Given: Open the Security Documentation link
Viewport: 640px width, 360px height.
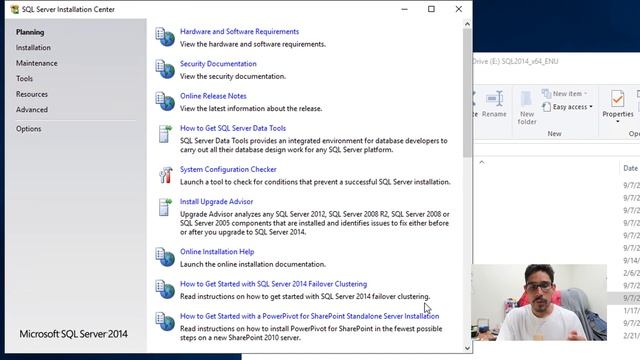Looking at the screenshot, I should click(218, 64).
